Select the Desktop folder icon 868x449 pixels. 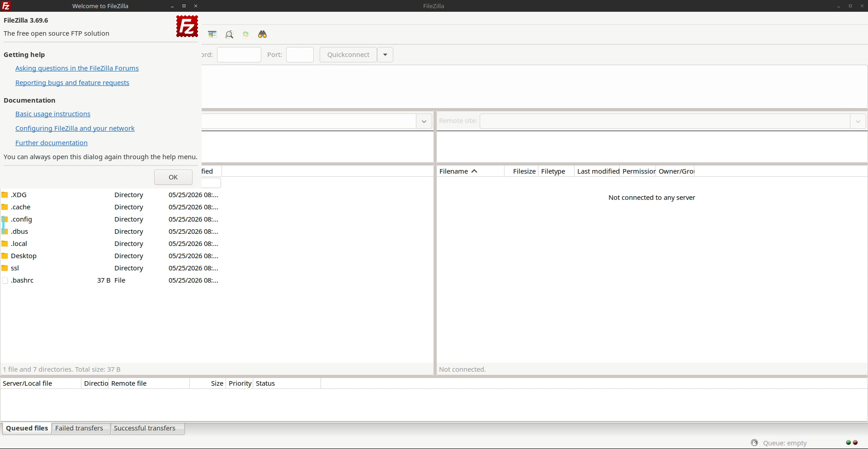[5, 256]
